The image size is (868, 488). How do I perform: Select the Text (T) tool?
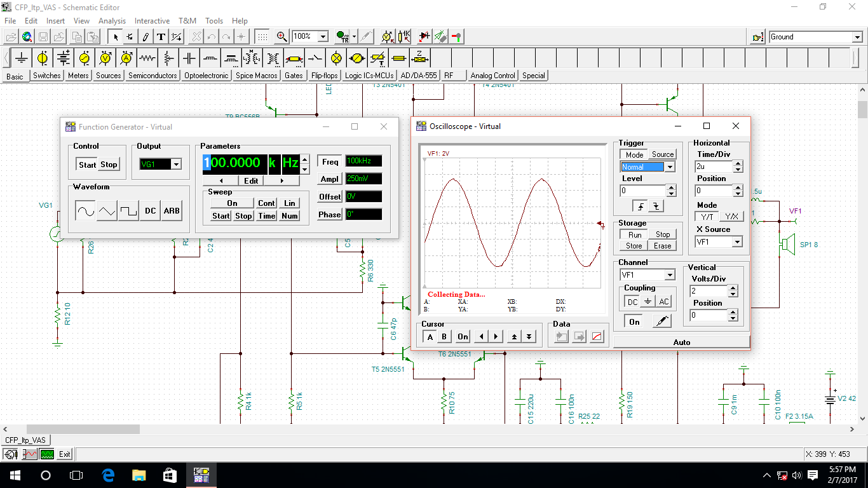(x=161, y=36)
